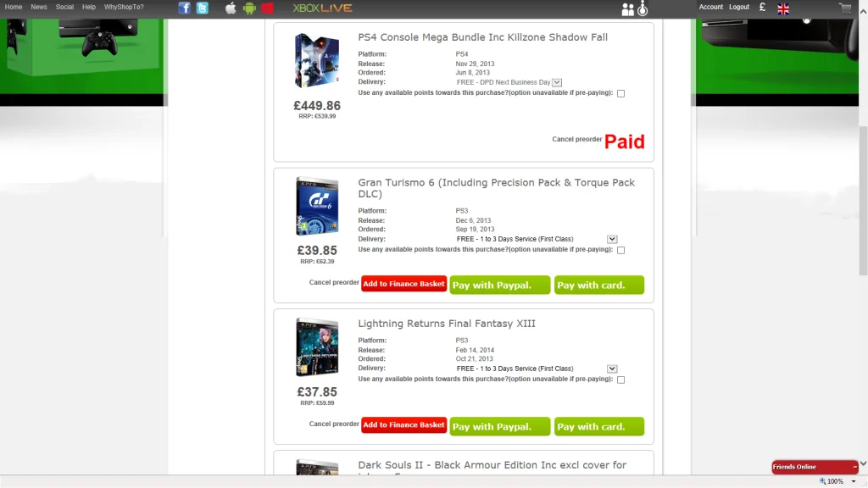Click the Logout link

click(x=739, y=7)
